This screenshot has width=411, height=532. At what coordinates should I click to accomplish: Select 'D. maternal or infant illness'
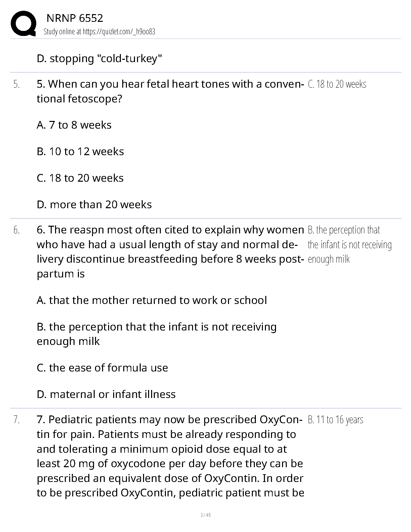point(106,394)
